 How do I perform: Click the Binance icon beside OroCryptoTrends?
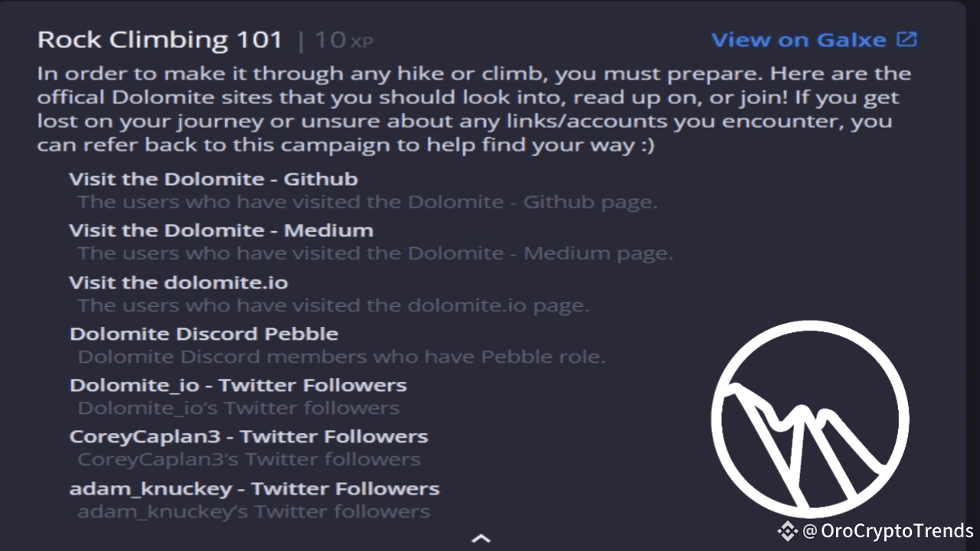(x=788, y=530)
